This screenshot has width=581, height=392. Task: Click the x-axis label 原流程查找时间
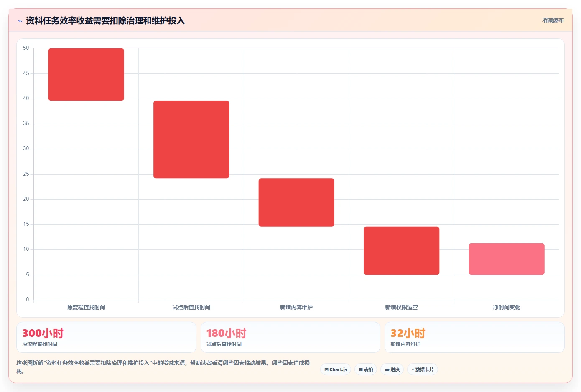(86, 307)
